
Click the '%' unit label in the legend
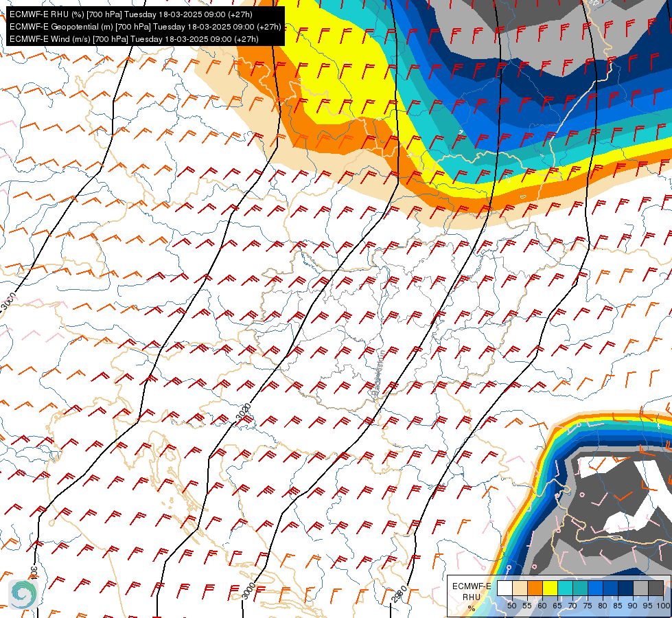click(x=472, y=608)
